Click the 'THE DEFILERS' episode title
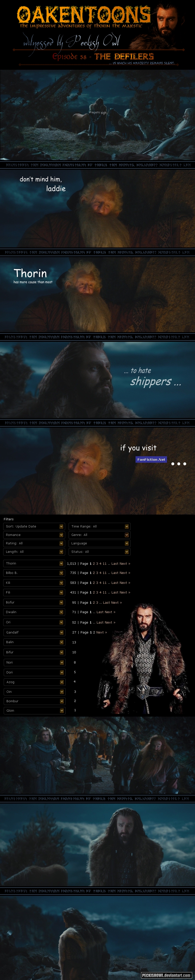Image resolution: width=195 pixels, height=980 pixels. [124, 57]
